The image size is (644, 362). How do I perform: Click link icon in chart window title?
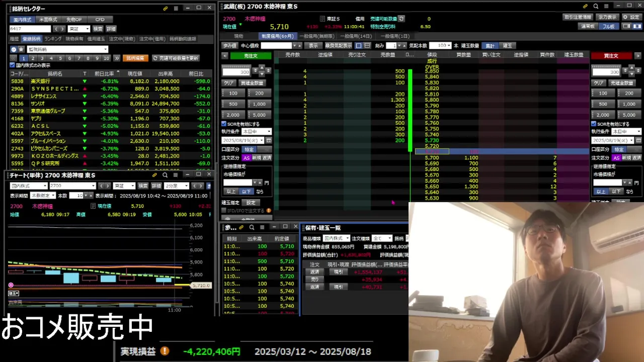[x=155, y=175]
